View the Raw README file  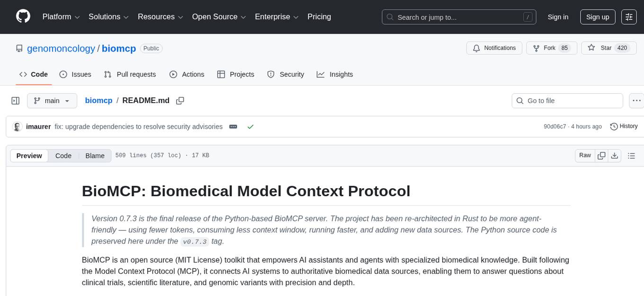coord(584,155)
